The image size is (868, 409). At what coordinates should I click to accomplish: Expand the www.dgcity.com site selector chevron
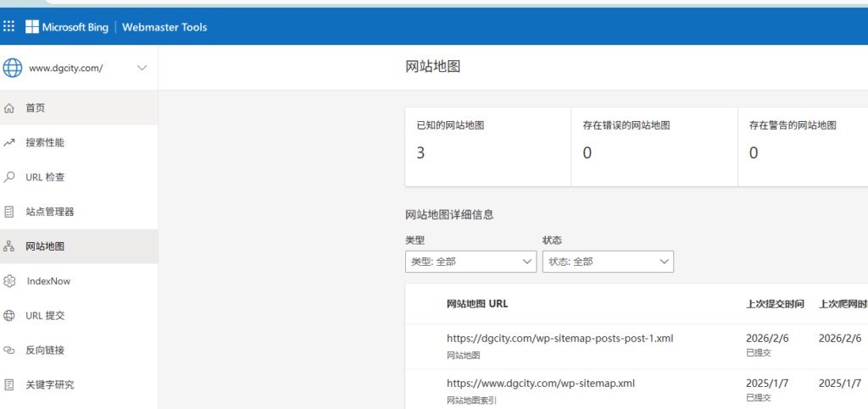click(x=142, y=68)
